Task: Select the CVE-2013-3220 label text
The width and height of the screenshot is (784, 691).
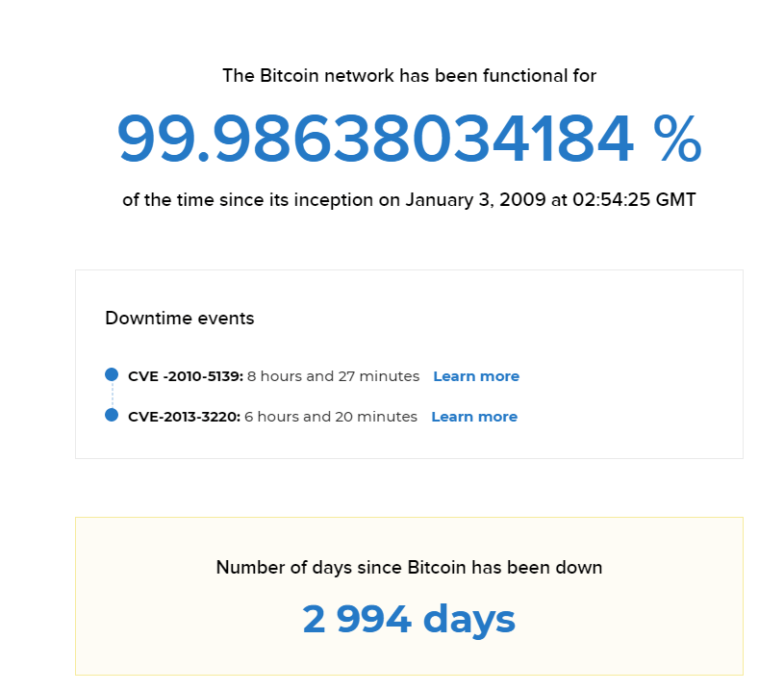Action: (184, 417)
